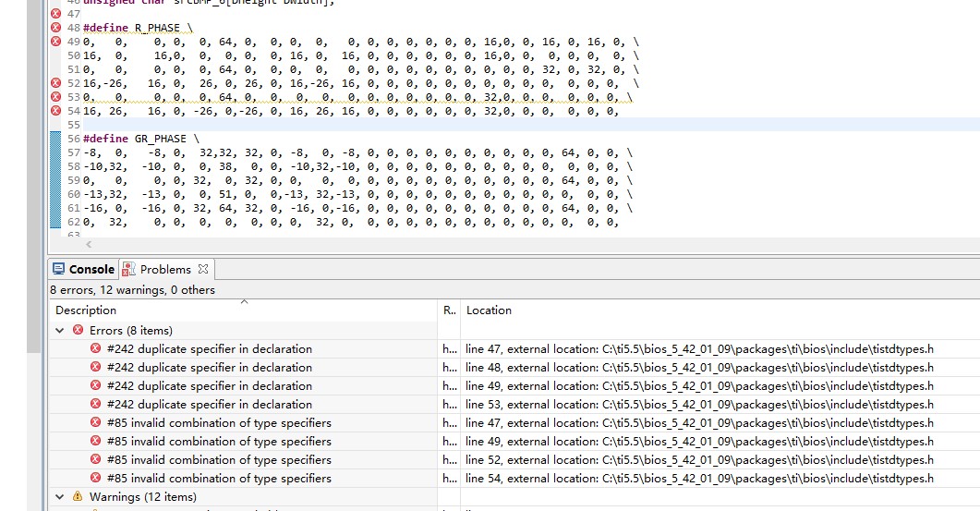Select the #242 duplicate specifier error at line 47

click(514, 349)
